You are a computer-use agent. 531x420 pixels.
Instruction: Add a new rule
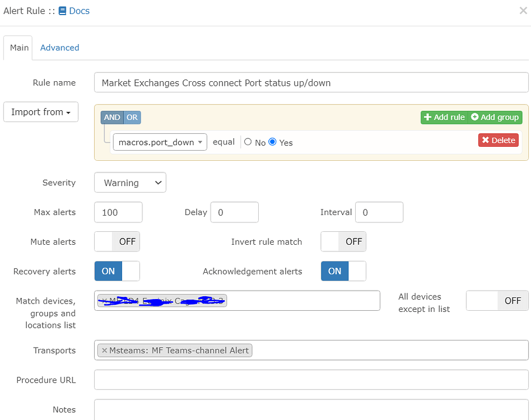click(444, 118)
